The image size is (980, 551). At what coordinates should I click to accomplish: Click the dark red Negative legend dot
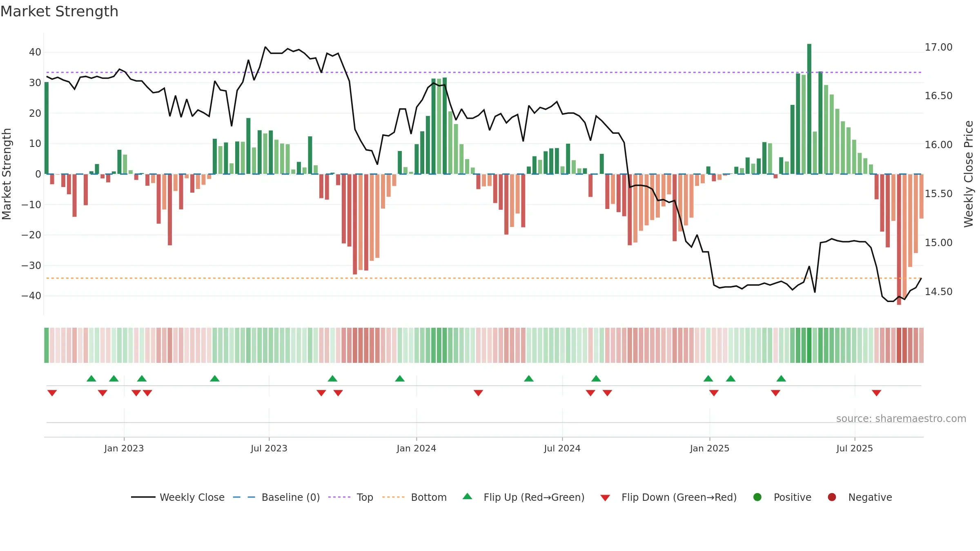832,497
